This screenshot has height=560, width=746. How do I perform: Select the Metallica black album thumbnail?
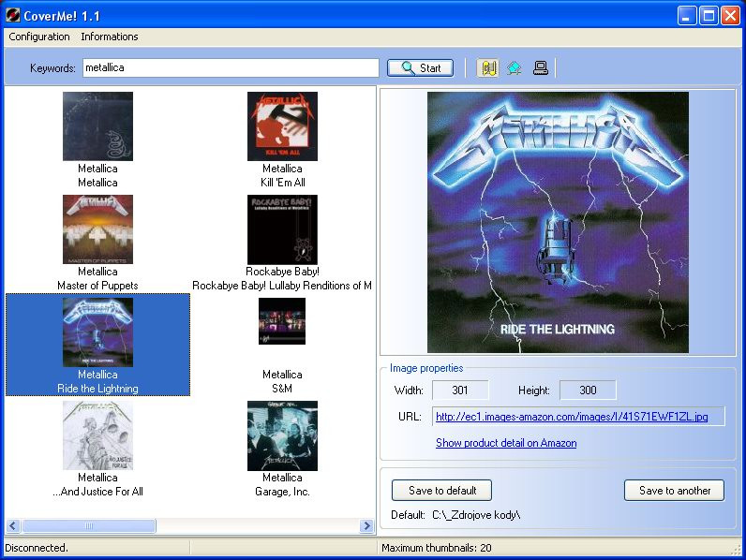click(98, 126)
